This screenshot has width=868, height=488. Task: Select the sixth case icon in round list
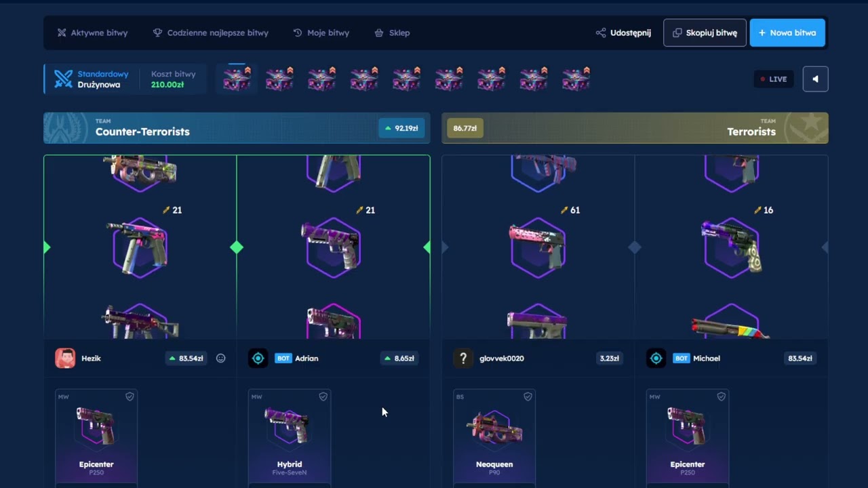(449, 79)
